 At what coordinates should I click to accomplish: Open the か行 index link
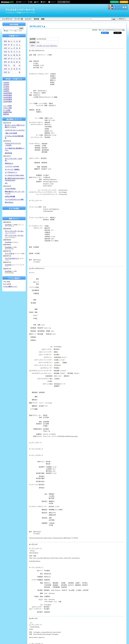[5, 45]
